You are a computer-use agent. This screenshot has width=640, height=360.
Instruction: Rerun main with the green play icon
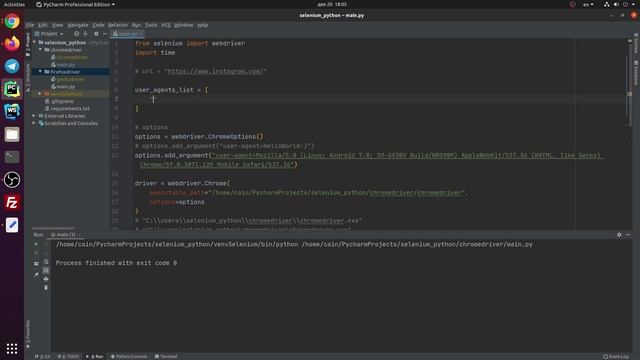coord(36,244)
